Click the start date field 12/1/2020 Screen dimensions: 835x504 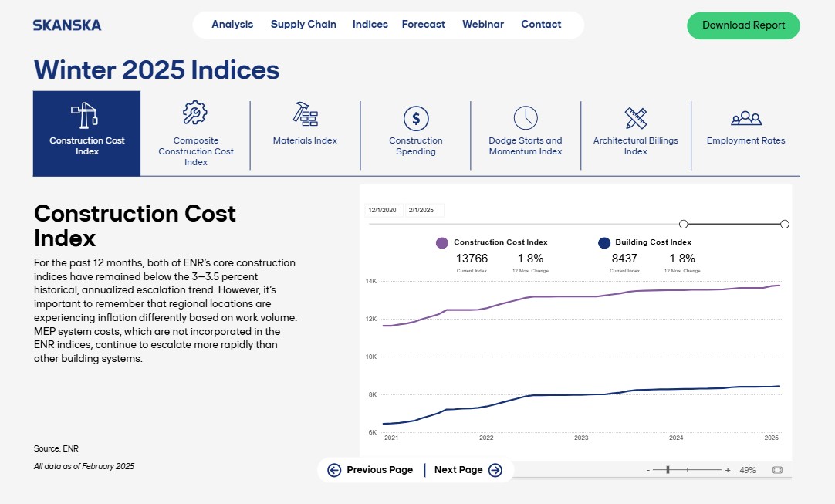[x=383, y=210]
